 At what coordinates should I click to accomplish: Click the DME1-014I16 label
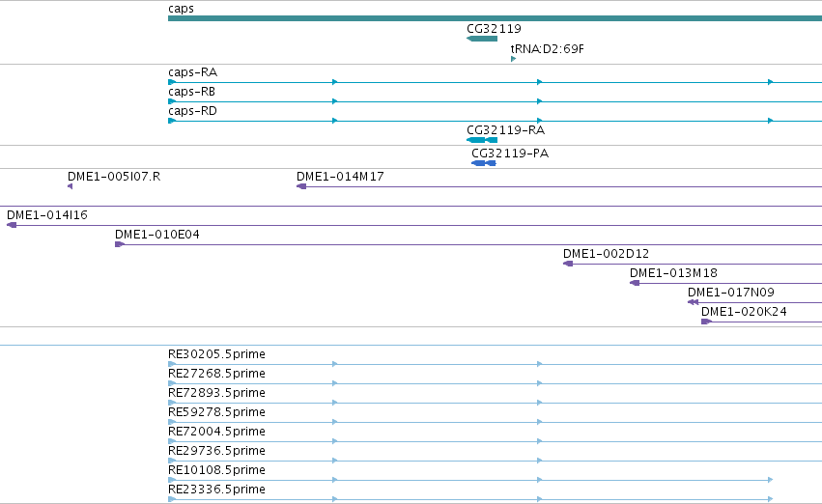pos(47,215)
